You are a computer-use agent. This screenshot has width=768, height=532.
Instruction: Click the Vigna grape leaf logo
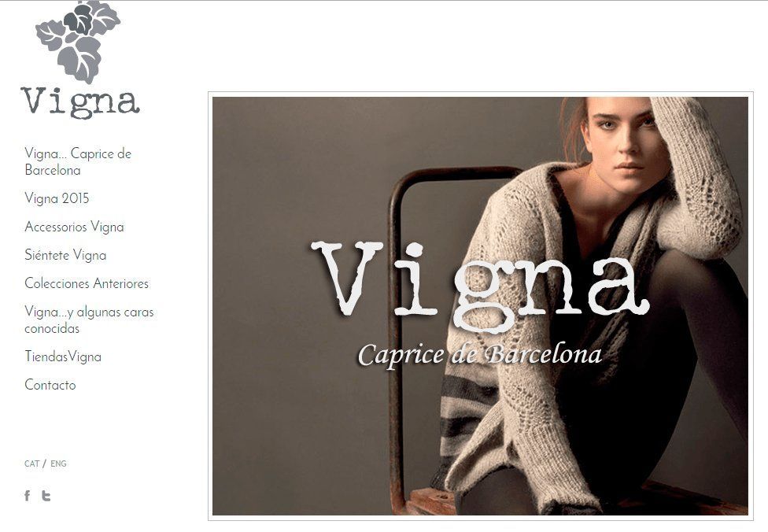coord(78,42)
